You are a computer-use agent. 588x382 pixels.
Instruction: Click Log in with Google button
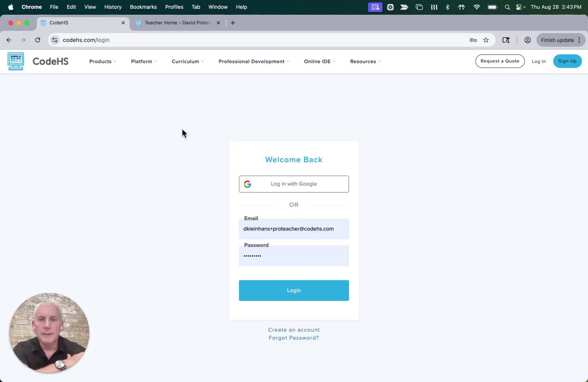click(294, 184)
